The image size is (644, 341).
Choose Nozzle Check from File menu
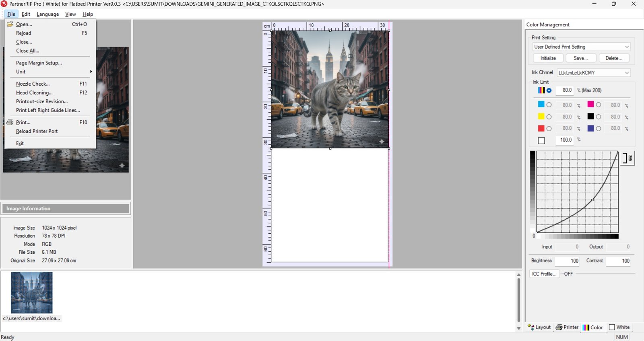point(33,84)
